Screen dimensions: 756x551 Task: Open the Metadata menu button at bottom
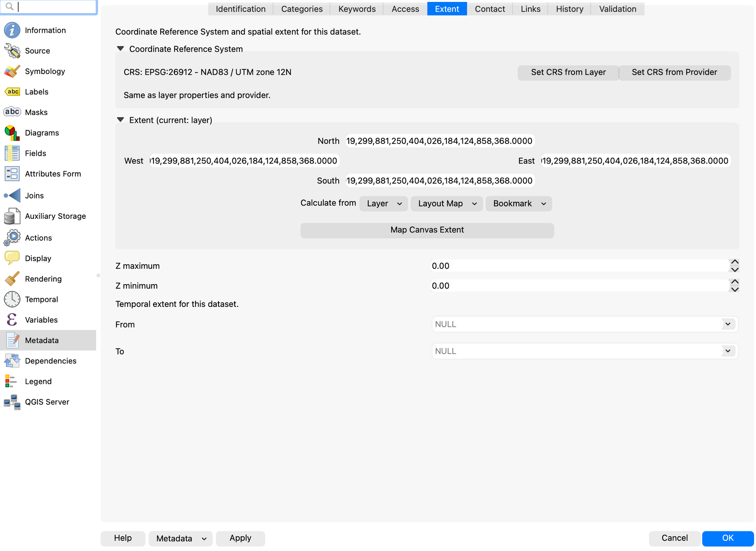pyautogui.click(x=181, y=538)
